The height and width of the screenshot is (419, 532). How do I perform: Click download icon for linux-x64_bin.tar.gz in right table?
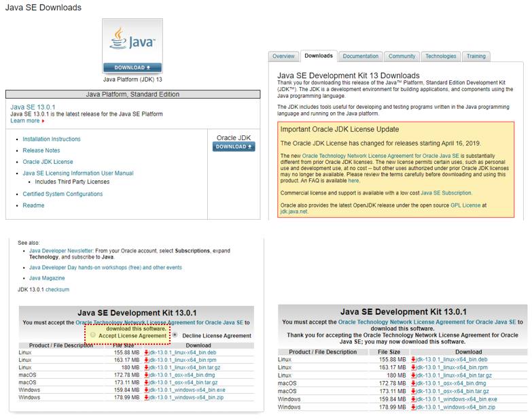[x=413, y=375]
